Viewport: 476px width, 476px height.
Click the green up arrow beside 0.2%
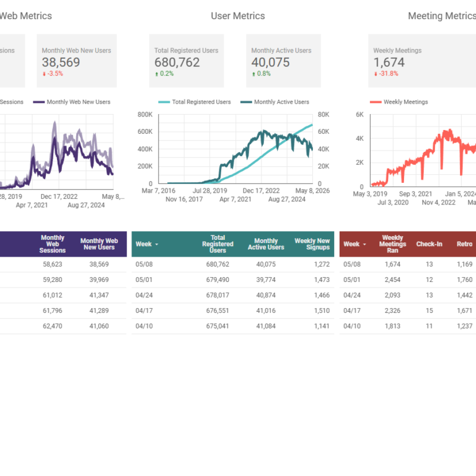coord(157,74)
